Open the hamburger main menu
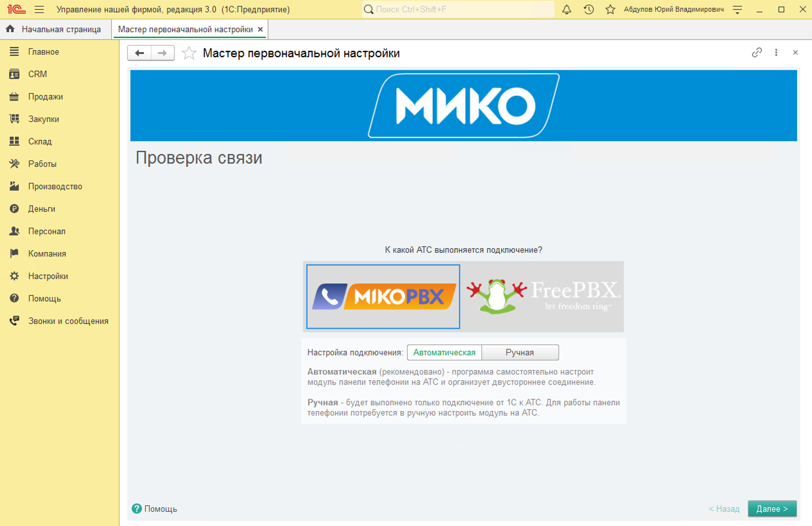This screenshot has width=812, height=526. click(39, 9)
